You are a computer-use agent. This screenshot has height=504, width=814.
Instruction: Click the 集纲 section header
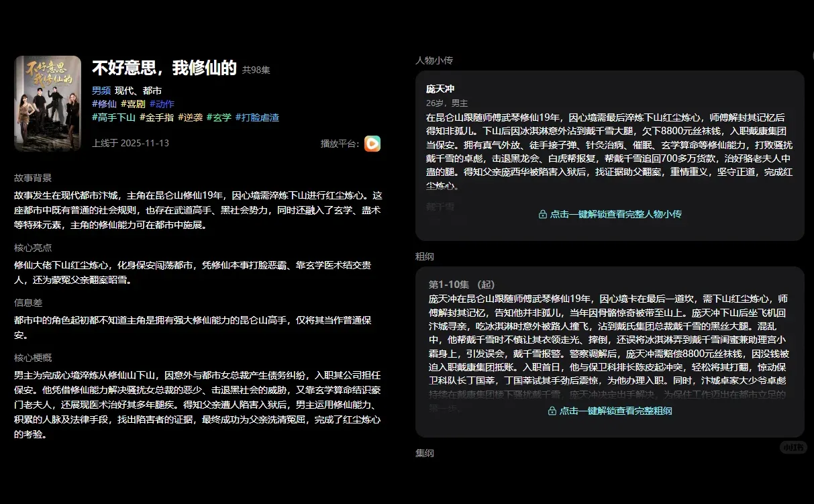[425, 453]
